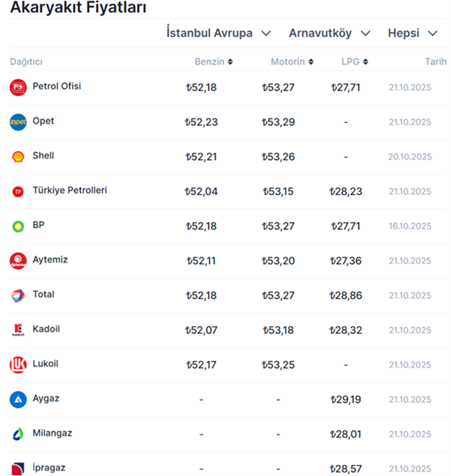Expand the Arnavutköy district dropdown
The image size is (451, 476).
[x=329, y=33]
